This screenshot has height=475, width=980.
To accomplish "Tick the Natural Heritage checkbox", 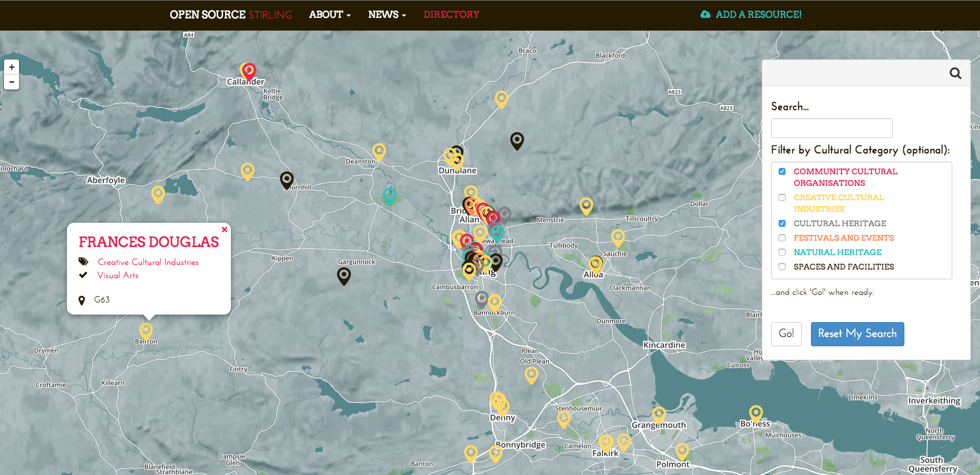I will point(782,252).
